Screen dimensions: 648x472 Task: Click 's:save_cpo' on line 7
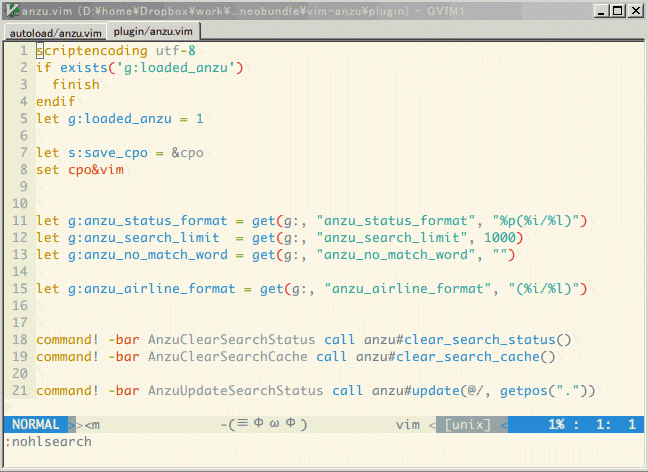(x=108, y=153)
